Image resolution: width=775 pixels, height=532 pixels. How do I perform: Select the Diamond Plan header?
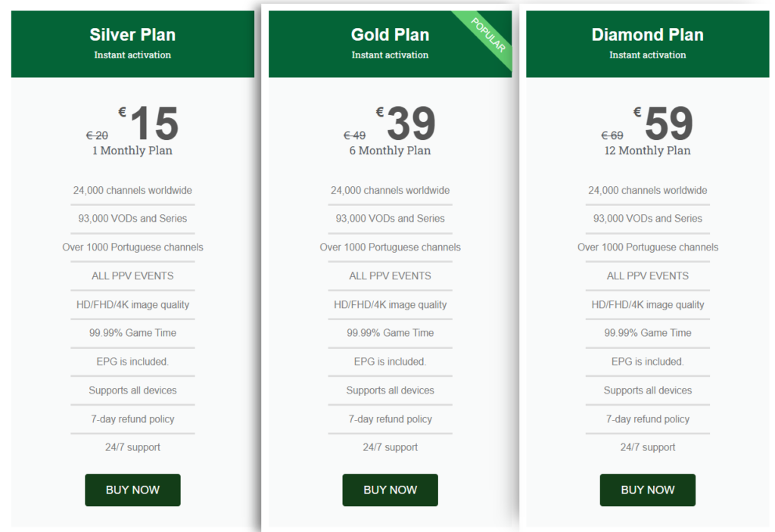pyautogui.click(x=647, y=35)
